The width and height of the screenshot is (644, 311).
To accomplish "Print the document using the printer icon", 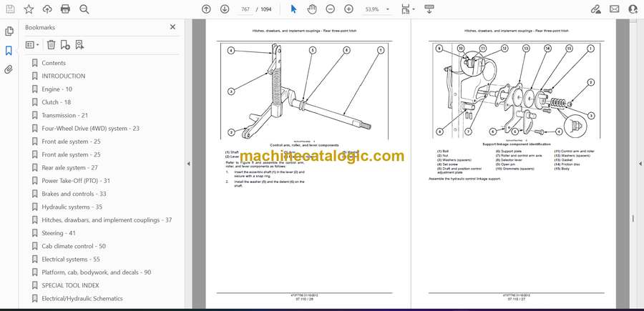I will pyautogui.click(x=65, y=9).
